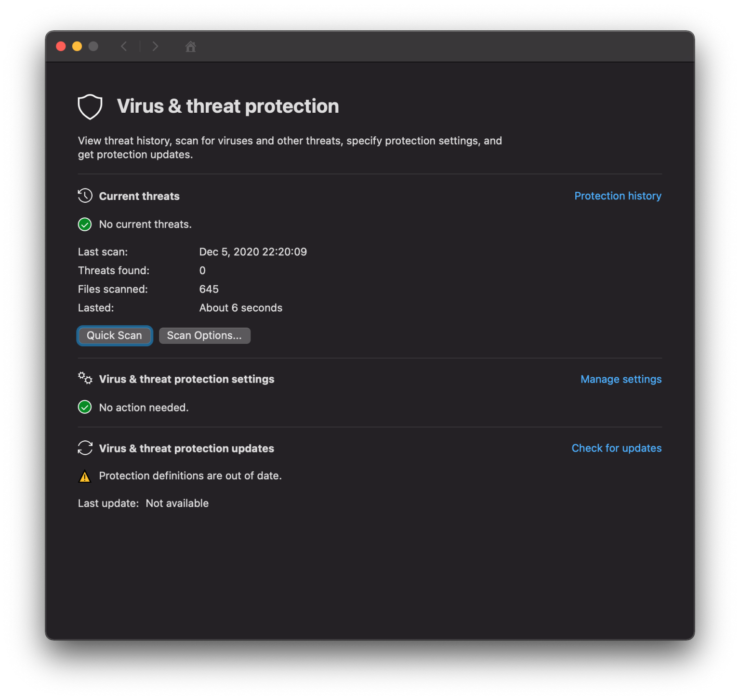The height and width of the screenshot is (700, 740).
Task: Select the green checkmark beside No current threats
Action: click(85, 224)
